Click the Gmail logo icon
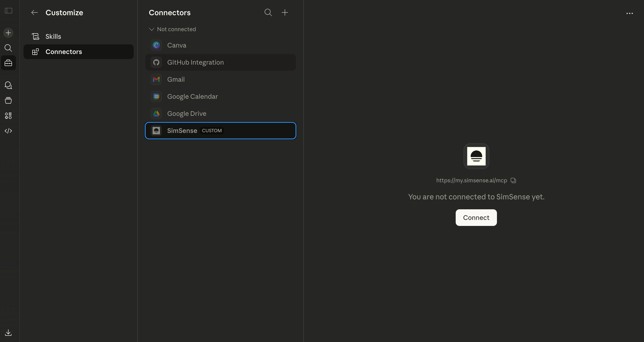 point(156,79)
